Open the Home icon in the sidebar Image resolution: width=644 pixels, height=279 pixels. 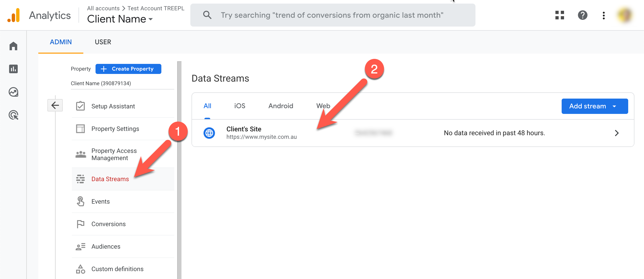click(13, 46)
